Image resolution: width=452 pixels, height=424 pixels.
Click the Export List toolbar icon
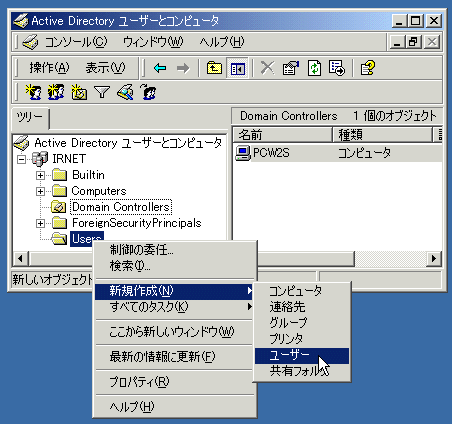pyautogui.click(x=337, y=68)
